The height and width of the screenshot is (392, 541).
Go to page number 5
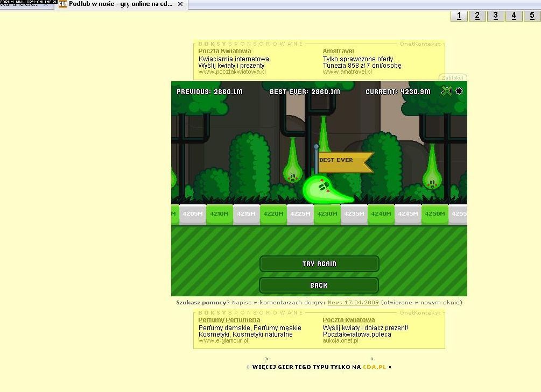coord(532,16)
